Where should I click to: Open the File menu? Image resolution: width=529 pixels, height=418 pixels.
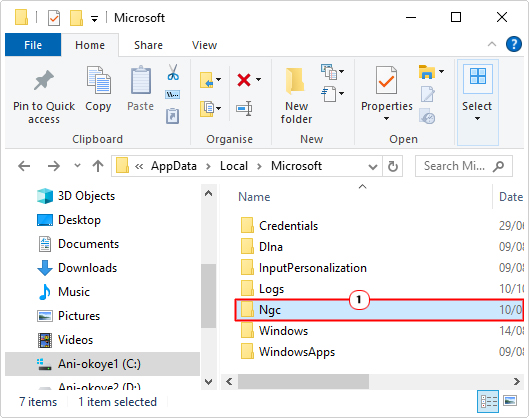(33, 45)
